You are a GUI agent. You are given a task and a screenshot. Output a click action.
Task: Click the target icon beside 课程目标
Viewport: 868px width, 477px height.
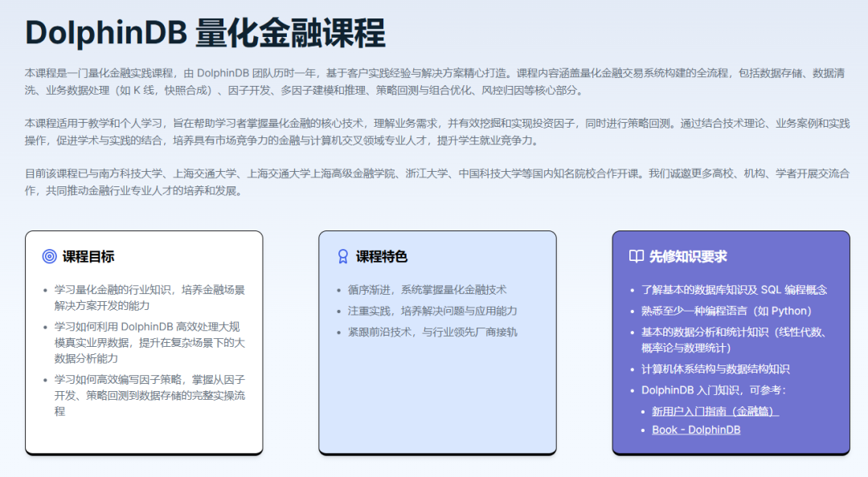pos(50,256)
